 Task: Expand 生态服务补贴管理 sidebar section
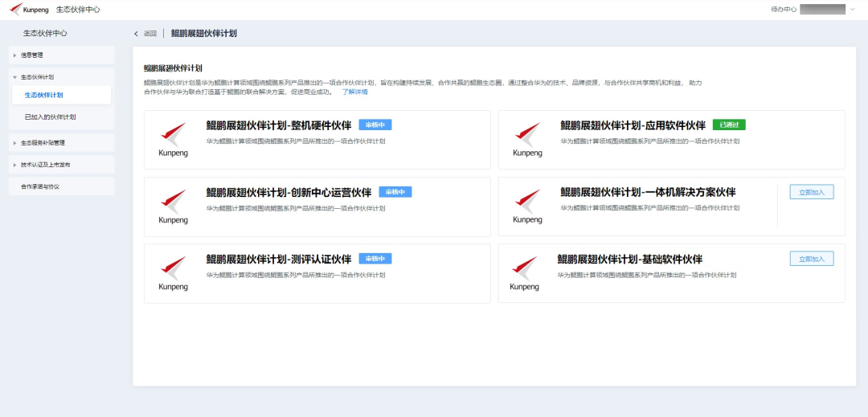click(62, 143)
